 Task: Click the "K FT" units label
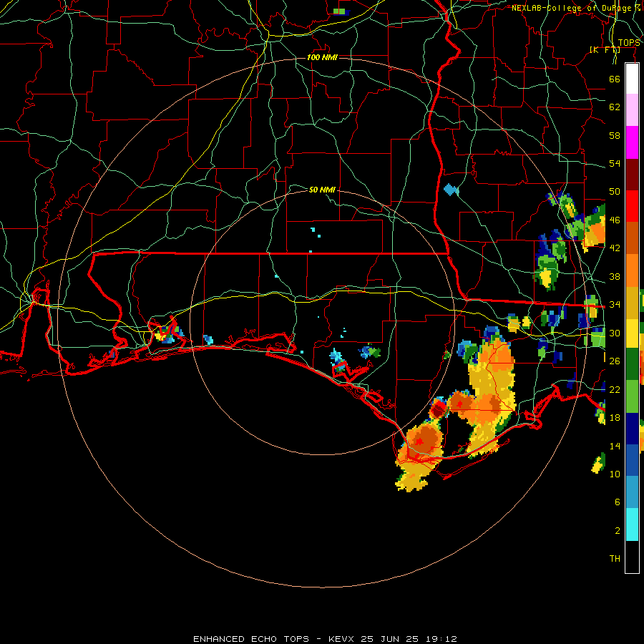(605, 50)
